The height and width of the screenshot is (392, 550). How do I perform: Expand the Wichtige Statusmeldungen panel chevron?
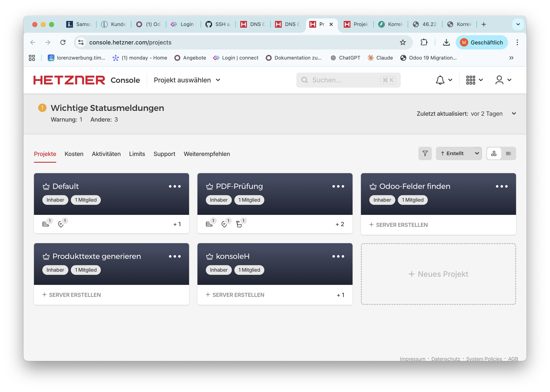pos(514,113)
